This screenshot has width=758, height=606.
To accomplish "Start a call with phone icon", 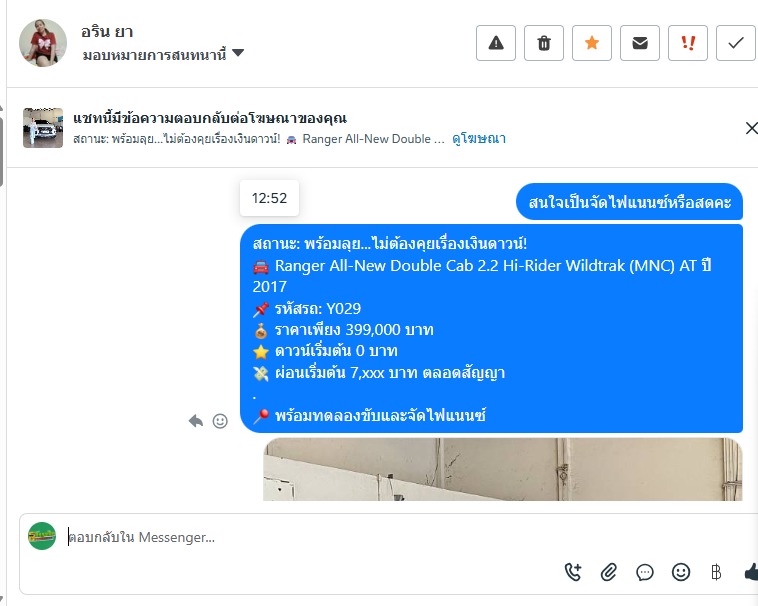I will click(573, 572).
